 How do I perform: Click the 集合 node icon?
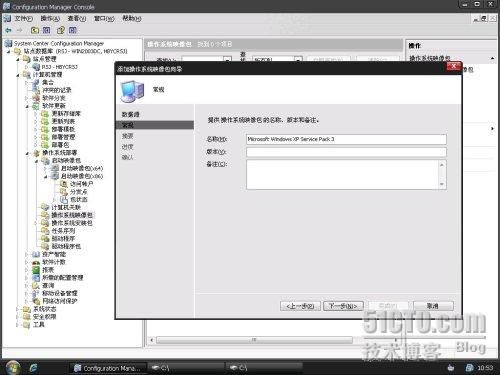click(36, 82)
